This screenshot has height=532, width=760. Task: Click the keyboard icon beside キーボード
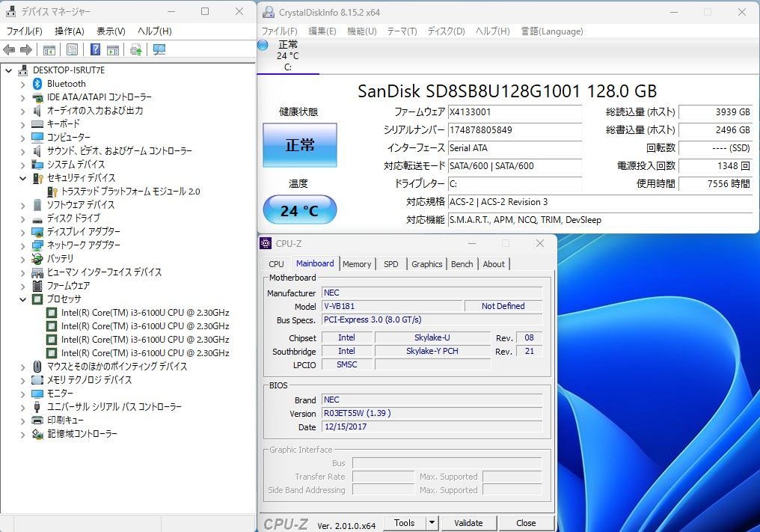pyautogui.click(x=37, y=124)
